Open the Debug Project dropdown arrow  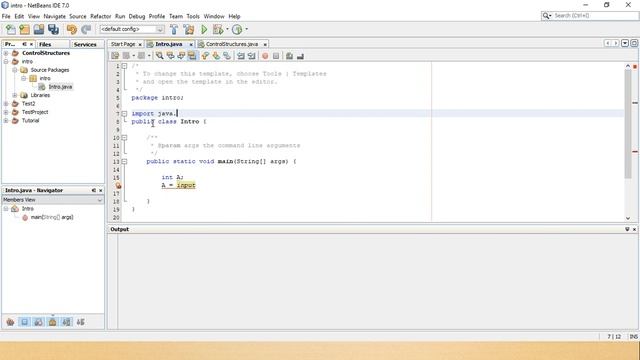tap(227, 29)
